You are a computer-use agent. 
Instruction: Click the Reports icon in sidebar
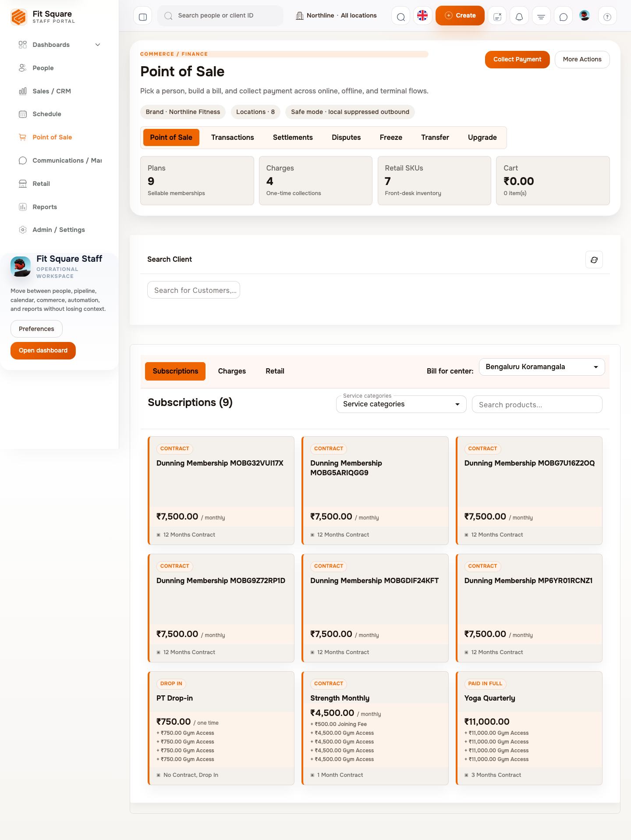pos(23,207)
